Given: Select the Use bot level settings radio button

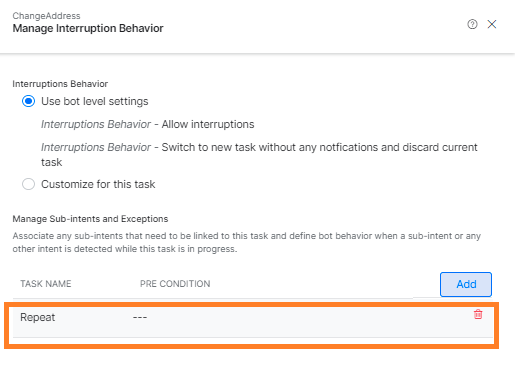Looking at the screenshot, I should pyautogui.click(x=28, y=101).
